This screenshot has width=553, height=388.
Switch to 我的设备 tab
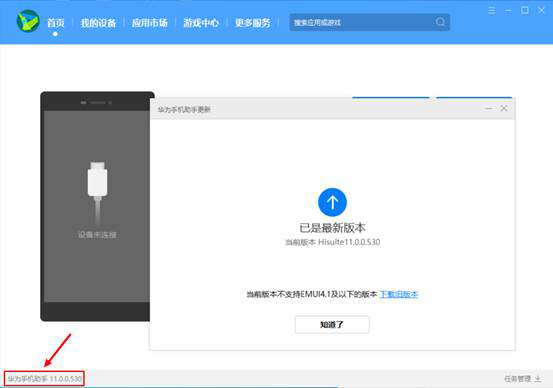(x=98, y=23)
